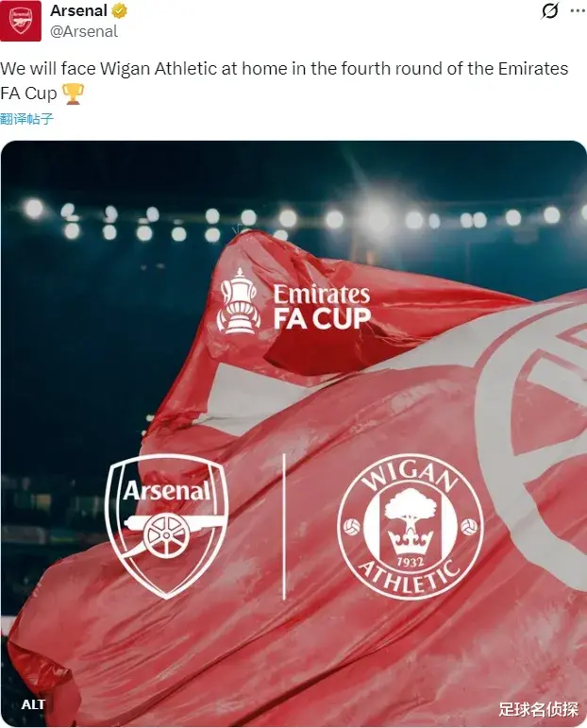The height and width of the screenshot is (728, 587).
Task: Click the 翻译帖子 translate post link
Action: pos(27,119)
